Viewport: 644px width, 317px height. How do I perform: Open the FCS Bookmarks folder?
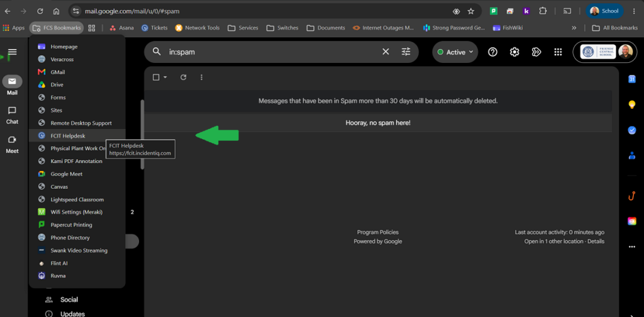[56, 28]
